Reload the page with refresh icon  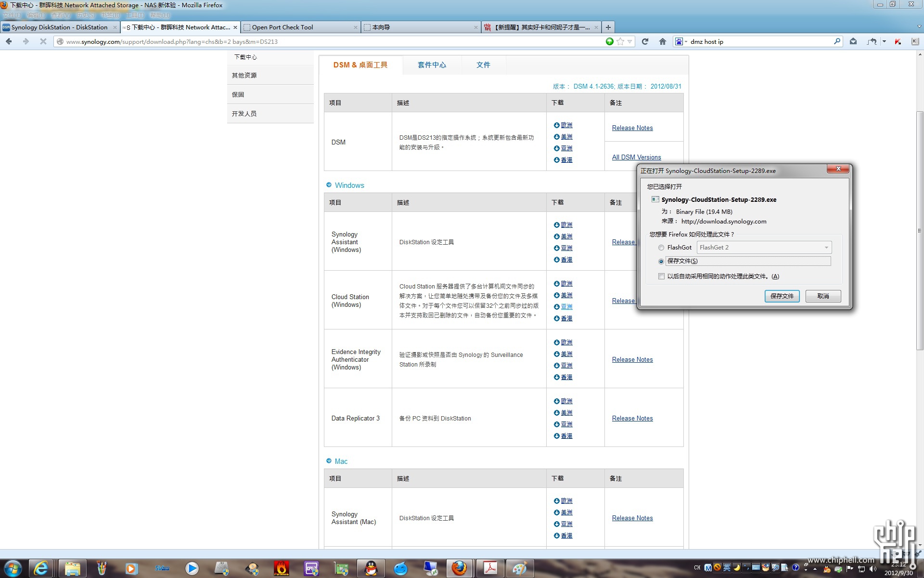coord(645,41)
